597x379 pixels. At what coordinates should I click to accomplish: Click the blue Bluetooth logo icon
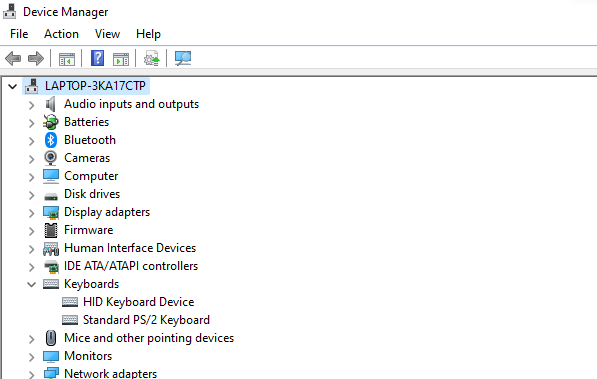tap(51, 140)
